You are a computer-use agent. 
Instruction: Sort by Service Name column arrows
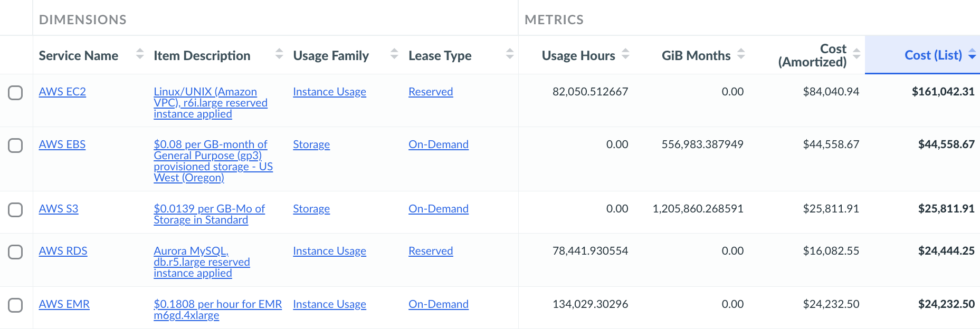pyautogui.click(x=140, y=54)
